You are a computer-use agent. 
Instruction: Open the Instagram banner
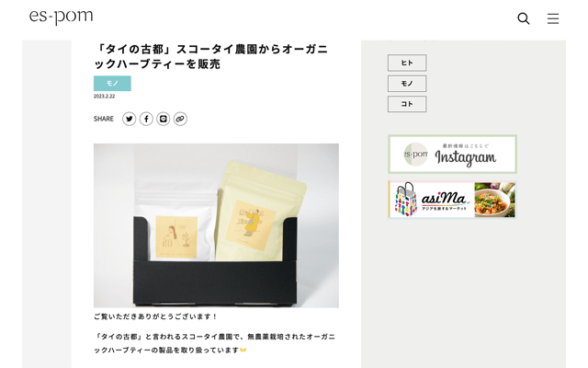[452, 155]
